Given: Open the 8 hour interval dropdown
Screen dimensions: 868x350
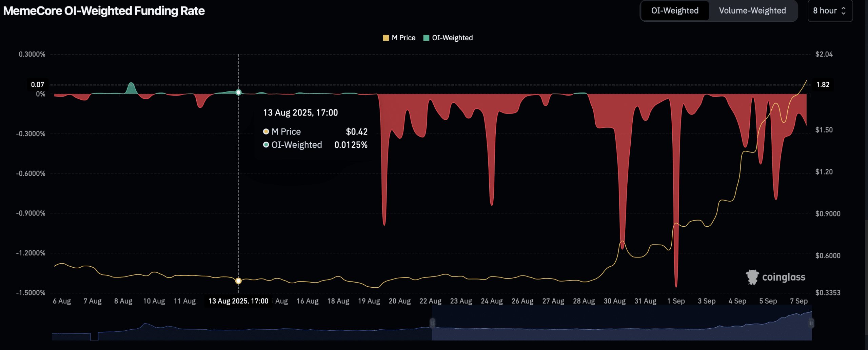Looking at the screenshot, I should pyautogui.click(x=829, y=11).
